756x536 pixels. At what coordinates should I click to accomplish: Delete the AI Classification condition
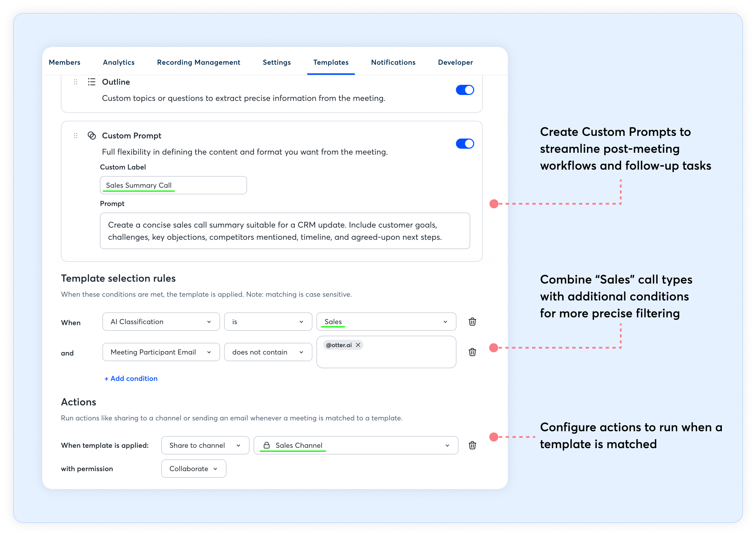472,322
